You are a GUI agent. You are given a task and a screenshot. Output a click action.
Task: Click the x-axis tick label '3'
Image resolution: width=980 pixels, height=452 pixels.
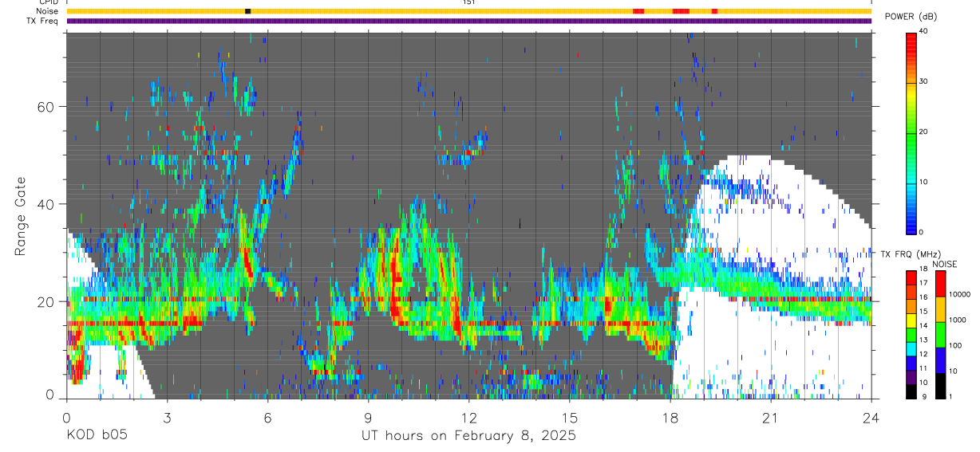click(x=167, y=417)
